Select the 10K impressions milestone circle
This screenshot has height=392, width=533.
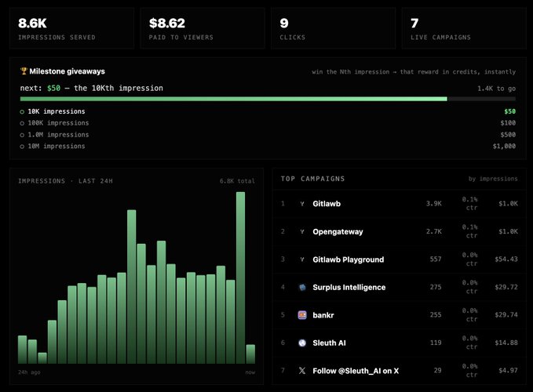click(22, 111)
